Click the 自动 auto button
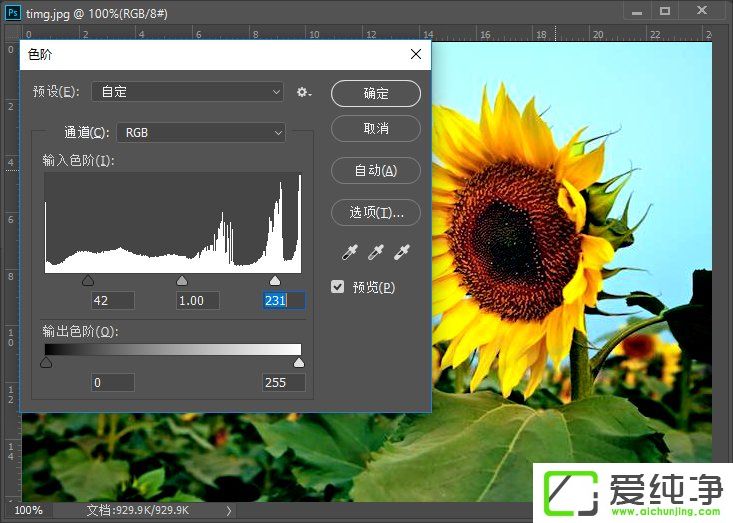Screen dimensions: 733x523 376,170
